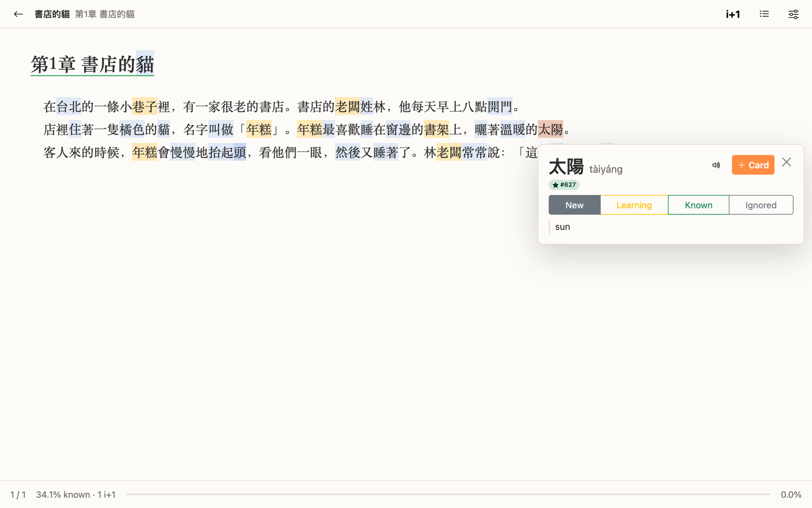Click the reading progress bar
The image size is (812, 508).
(448, 494)
